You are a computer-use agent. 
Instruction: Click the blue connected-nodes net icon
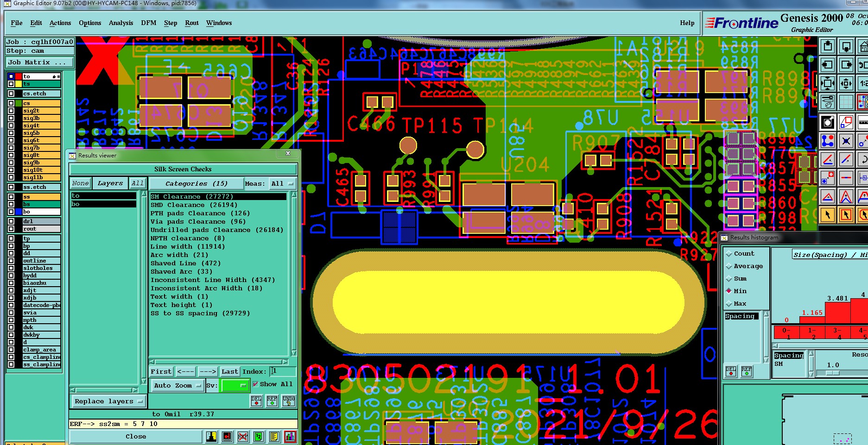828,141
